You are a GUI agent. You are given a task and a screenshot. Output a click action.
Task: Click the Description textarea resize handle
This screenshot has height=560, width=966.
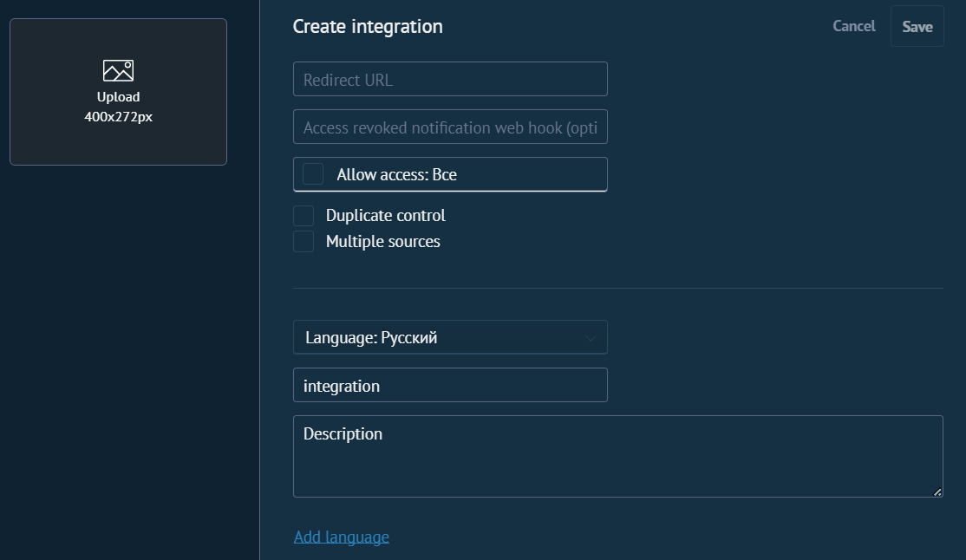pyautogui.click(x=937, y=492)
